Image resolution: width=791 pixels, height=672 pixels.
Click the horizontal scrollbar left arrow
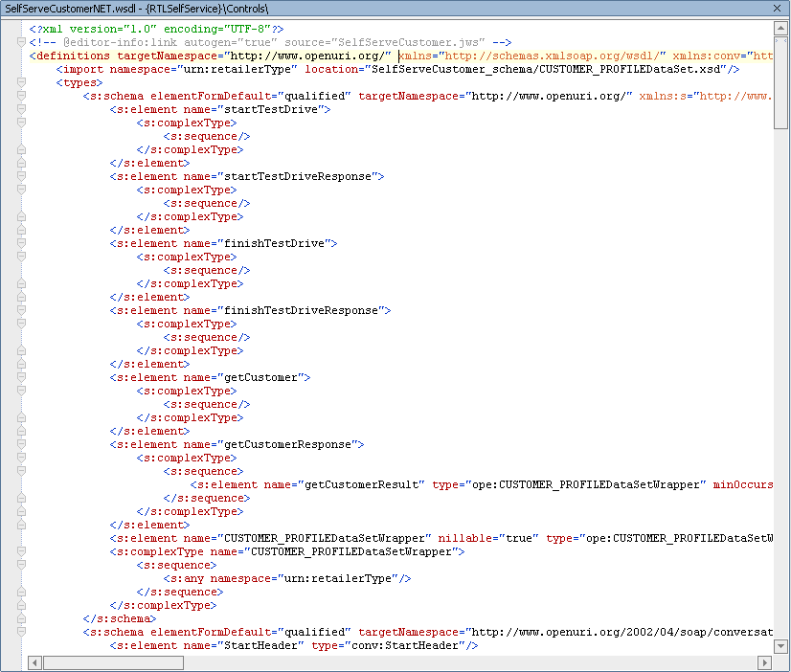pos(34,662)
